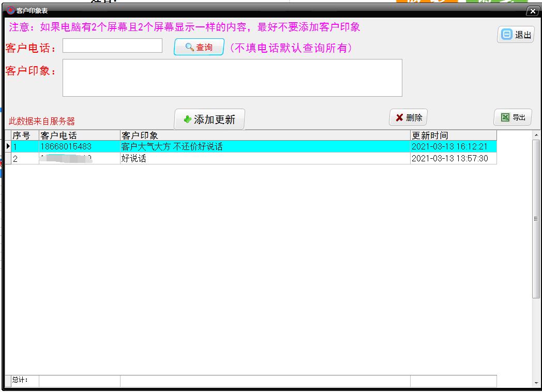
Task: Click the red X icon on 删除
Action: coord(399,117)
